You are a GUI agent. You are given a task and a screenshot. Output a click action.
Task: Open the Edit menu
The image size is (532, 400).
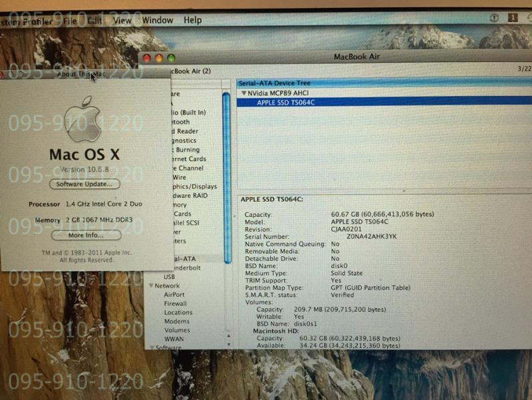click(x=94, y=21)
